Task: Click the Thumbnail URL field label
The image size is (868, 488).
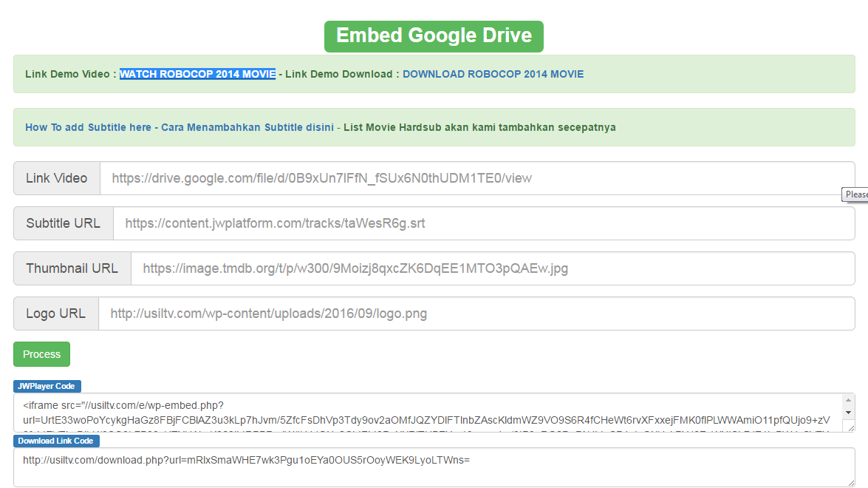Action: click(x=72, y=268)
